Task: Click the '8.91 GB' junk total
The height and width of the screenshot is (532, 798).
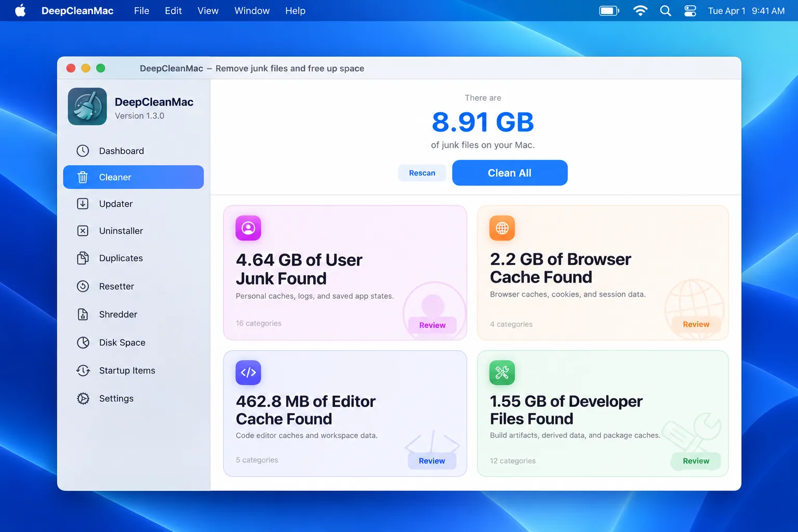Action: click(483, 123)
